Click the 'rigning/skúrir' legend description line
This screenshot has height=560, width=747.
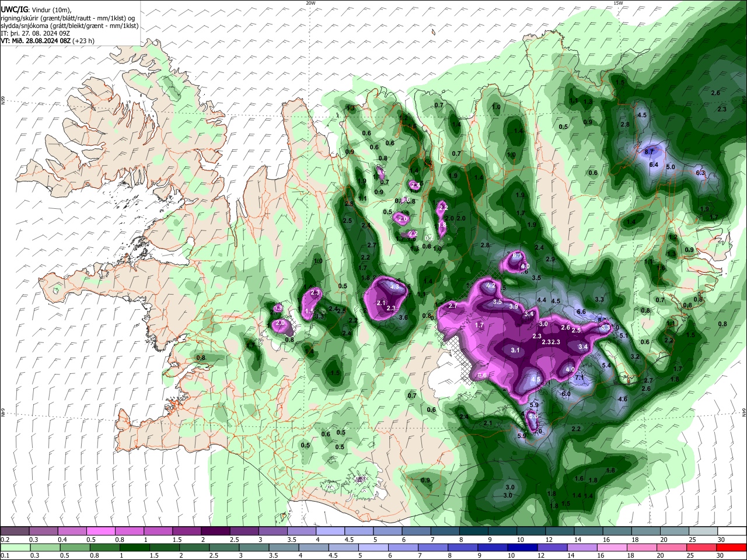pos(68,18)
